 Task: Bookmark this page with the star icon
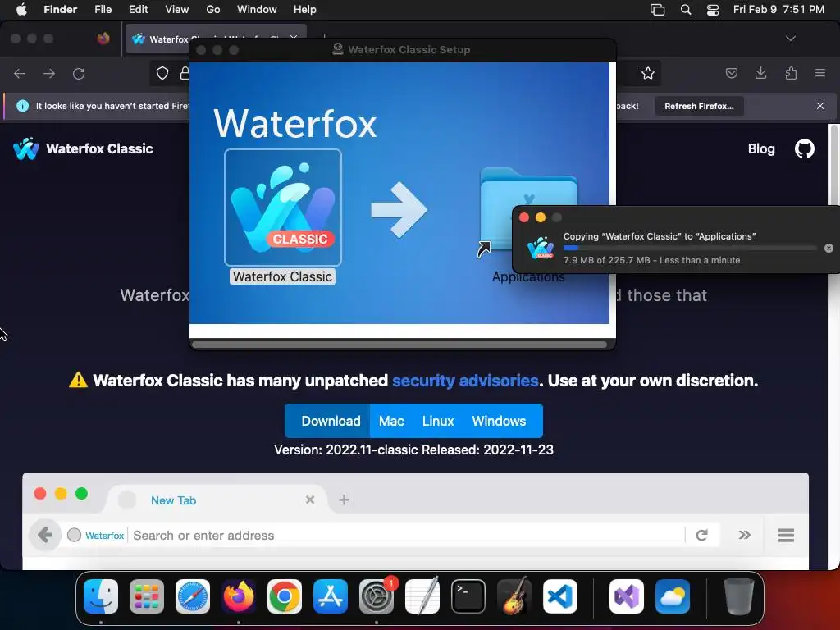coord(648,73)
